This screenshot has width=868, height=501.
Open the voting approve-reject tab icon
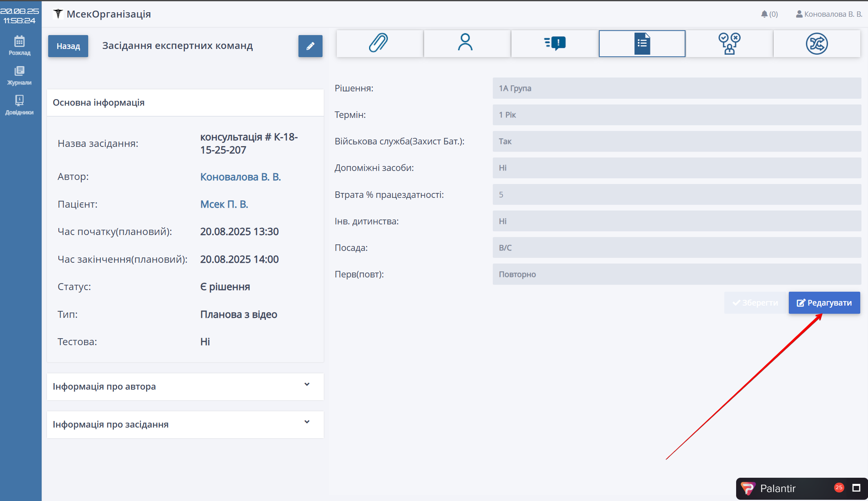click(x=729, y=43)
